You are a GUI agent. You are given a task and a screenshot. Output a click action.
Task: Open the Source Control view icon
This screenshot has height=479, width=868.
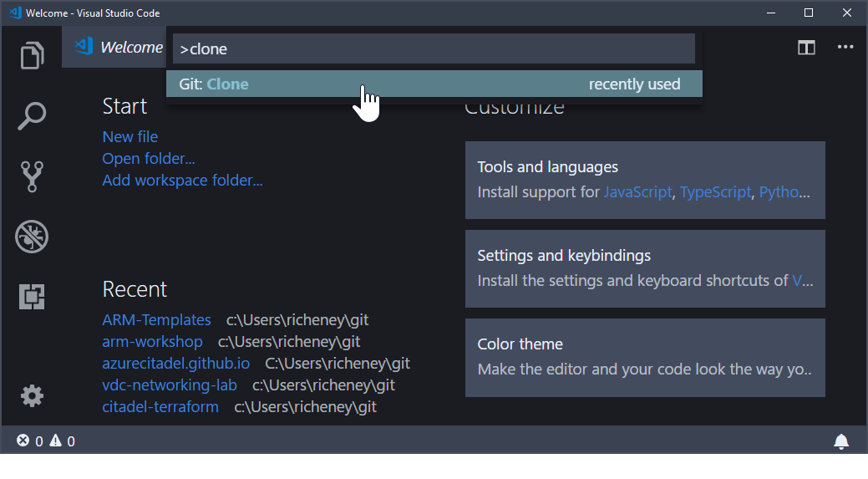coord(32,176)
